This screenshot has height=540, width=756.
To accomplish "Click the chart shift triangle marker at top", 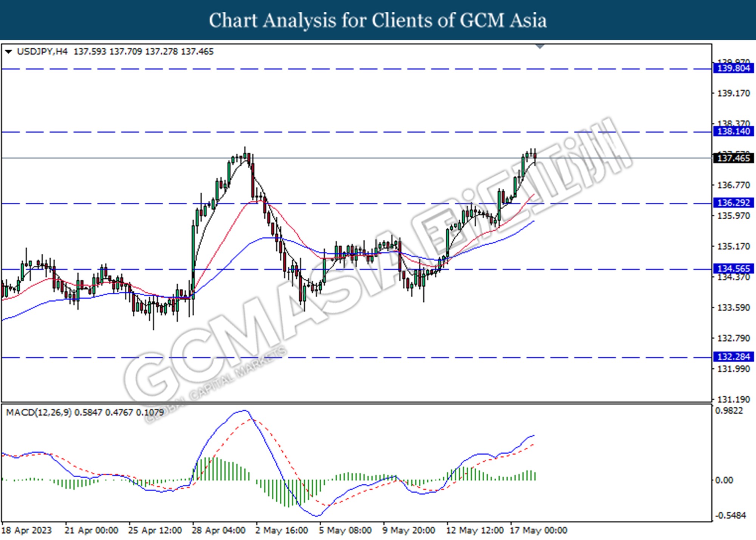I will (x=540, y=47).
